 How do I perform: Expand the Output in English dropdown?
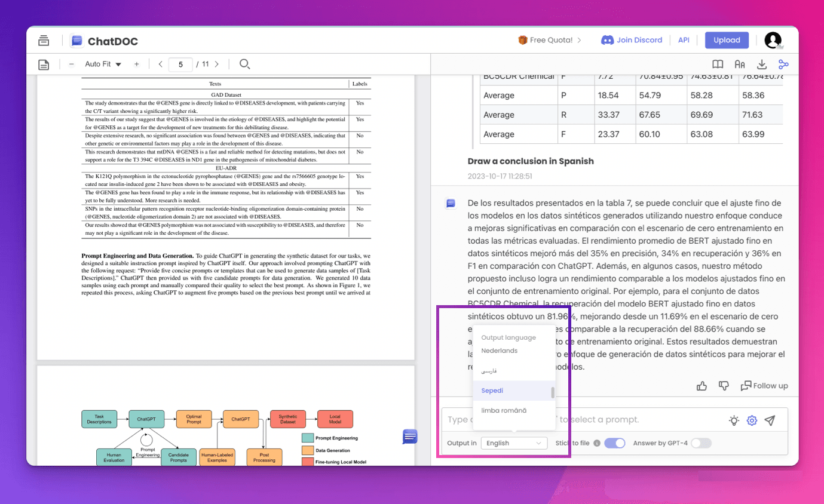click(513, 443)
